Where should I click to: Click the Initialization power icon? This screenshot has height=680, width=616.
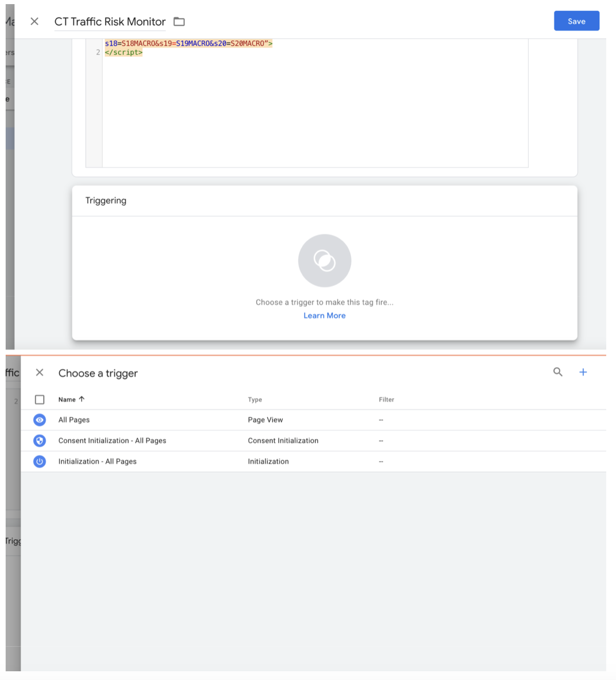click(40, 462)
